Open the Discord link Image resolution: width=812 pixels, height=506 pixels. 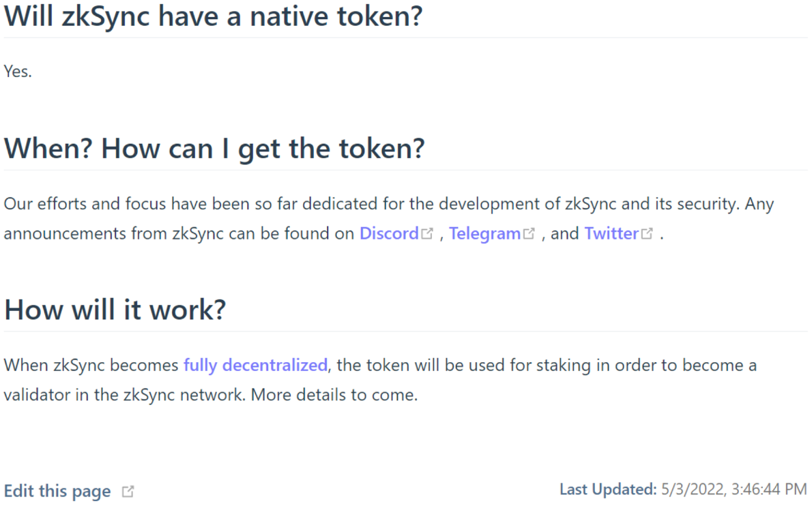pos(389,234)
